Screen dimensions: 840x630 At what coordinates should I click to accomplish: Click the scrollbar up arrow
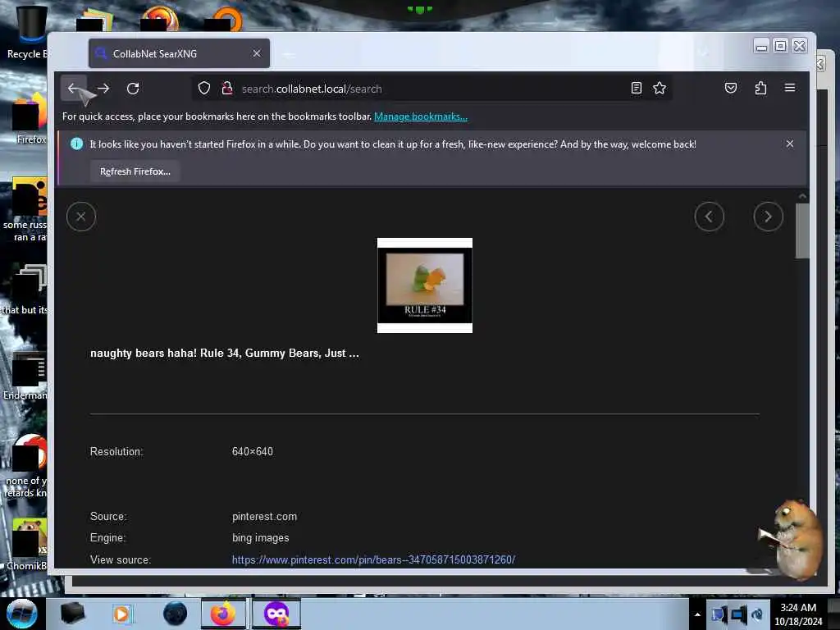click(802, 197)
